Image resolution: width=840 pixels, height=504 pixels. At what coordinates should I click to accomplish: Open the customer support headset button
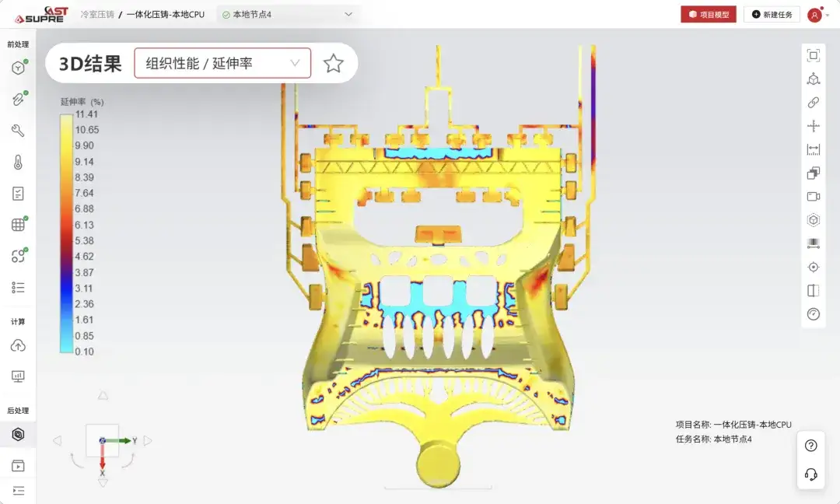pos(811,474)
